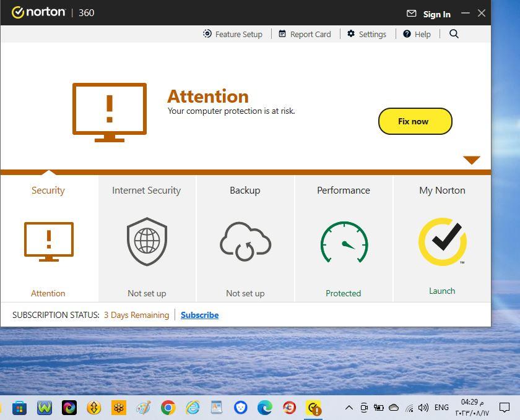Open the colorful swirl app in taskbar
The width and height of the screenshot is (520, 420).
click(x=69, y=408)
